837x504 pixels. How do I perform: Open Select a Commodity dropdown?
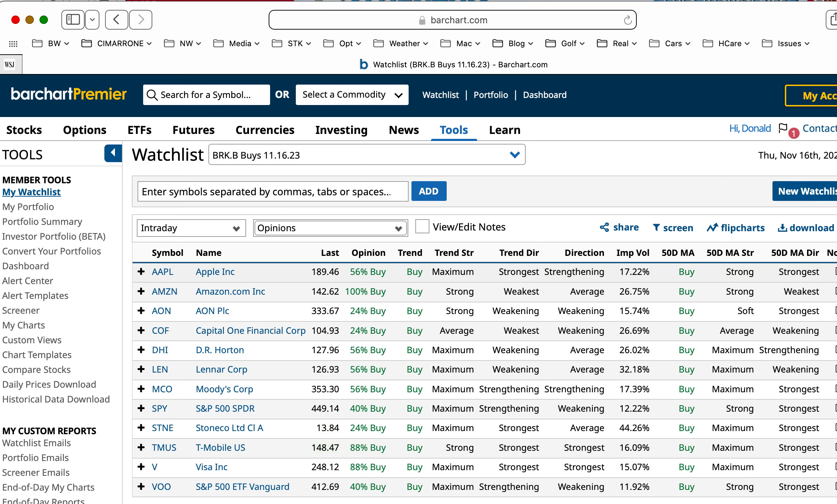click(x=352, y=94)
